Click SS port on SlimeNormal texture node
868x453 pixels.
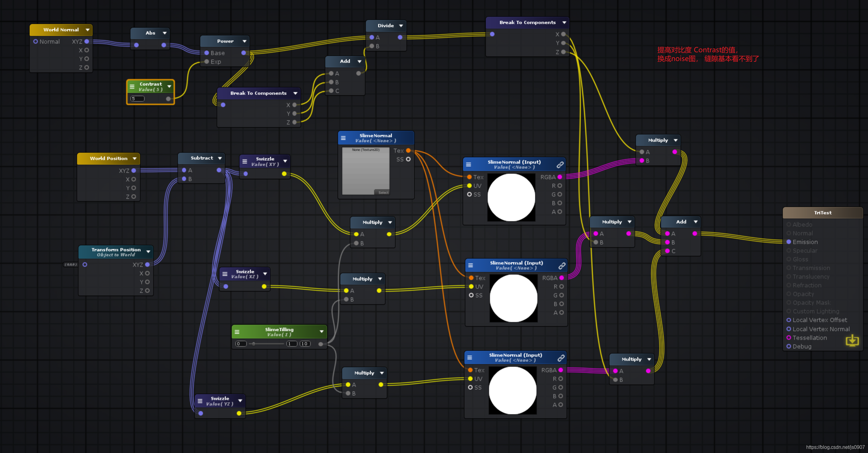click(x=408, y=159)
